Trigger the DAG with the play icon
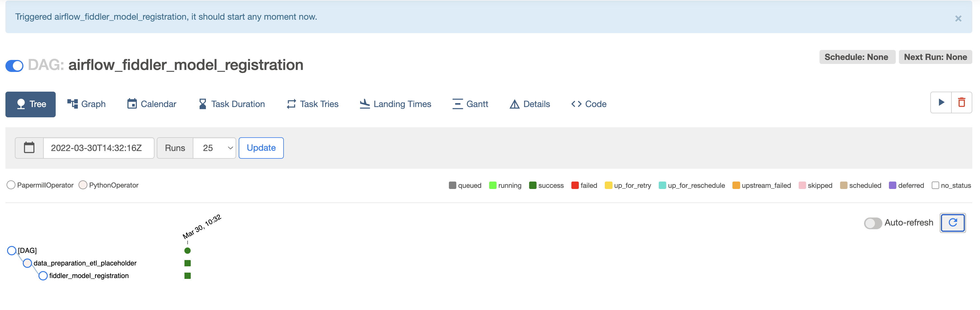The image size is (980, 310). click(x=941, y=102)
